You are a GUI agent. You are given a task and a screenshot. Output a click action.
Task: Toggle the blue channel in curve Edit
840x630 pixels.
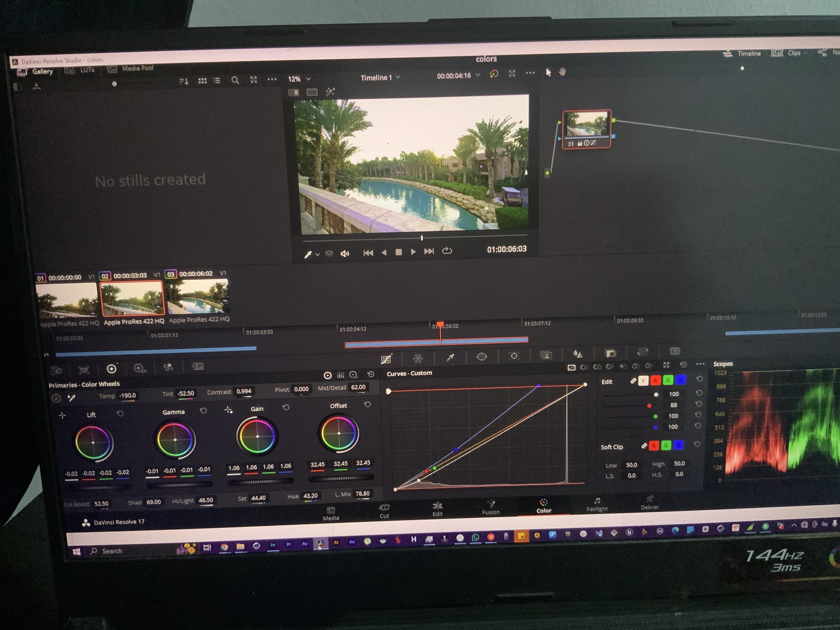[x=680, y=379]
